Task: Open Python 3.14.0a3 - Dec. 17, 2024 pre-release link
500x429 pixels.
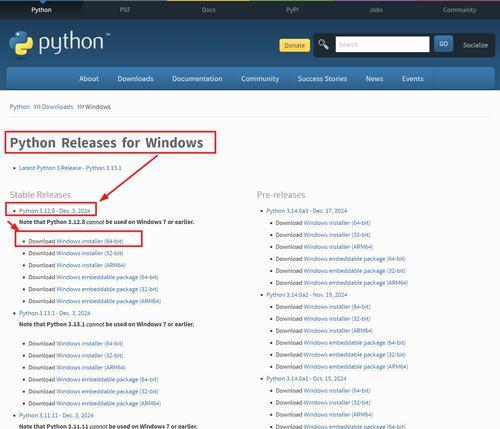Action: pos(307,211)
